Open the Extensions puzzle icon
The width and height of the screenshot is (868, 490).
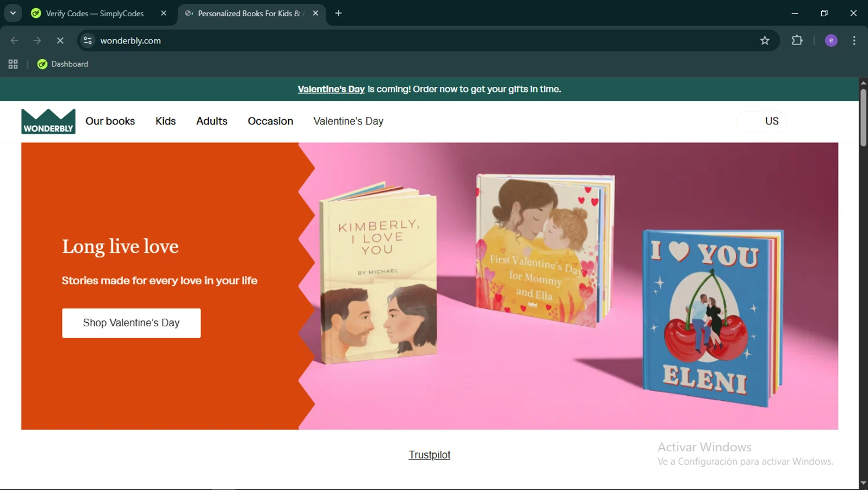pos(797,40)
